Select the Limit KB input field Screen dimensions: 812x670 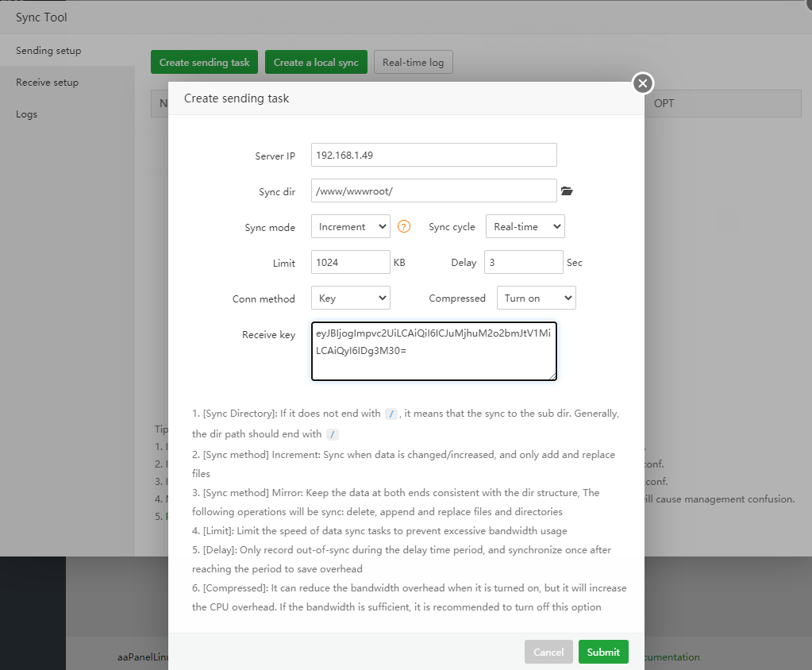click(x=350, y=263)
